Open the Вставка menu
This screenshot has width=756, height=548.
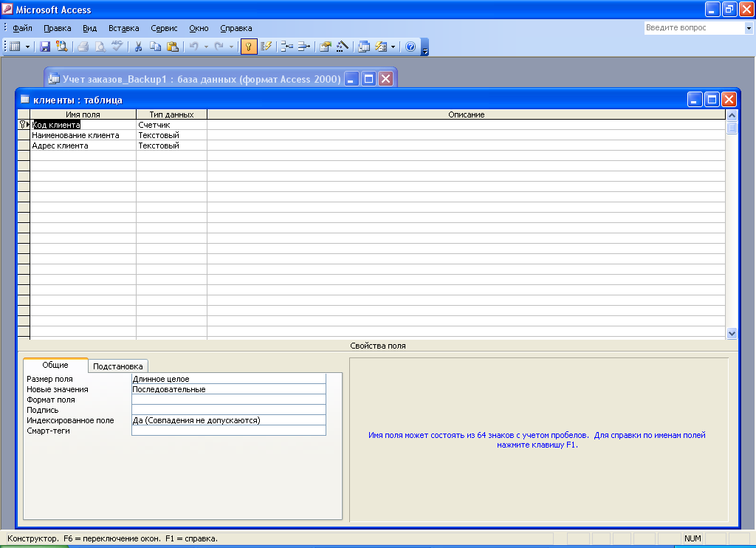pos(124,29)
